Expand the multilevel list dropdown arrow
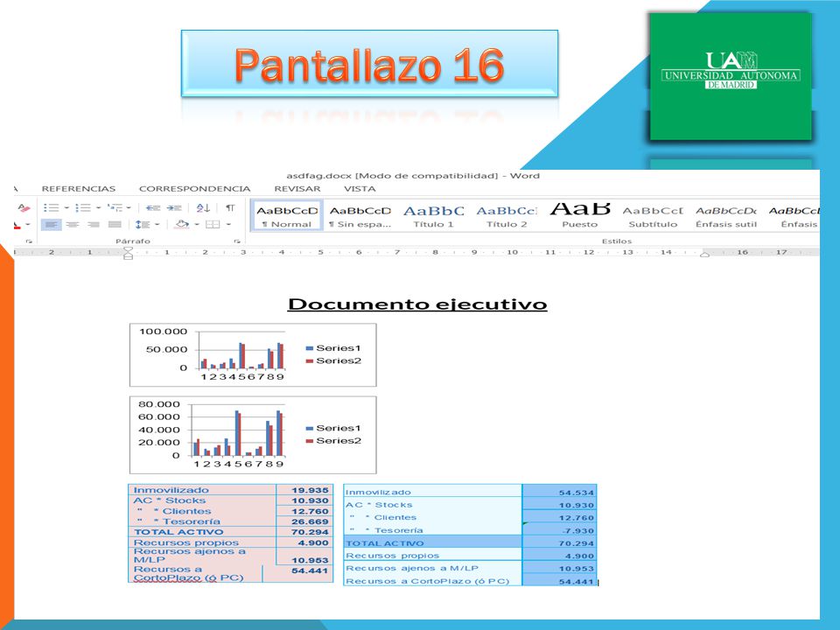Viewport: 840px width, 630px height. [129, 208]
